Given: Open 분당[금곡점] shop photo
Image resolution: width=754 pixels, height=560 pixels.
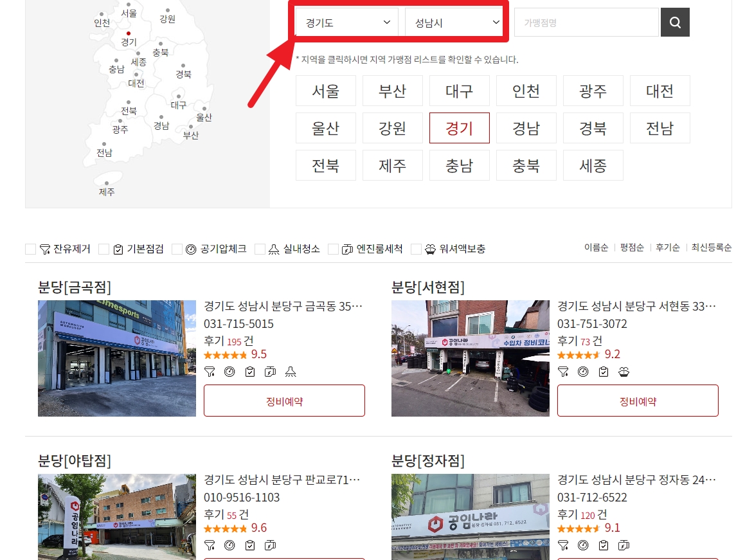Looking at the screenshot, I should coord(117,358).
